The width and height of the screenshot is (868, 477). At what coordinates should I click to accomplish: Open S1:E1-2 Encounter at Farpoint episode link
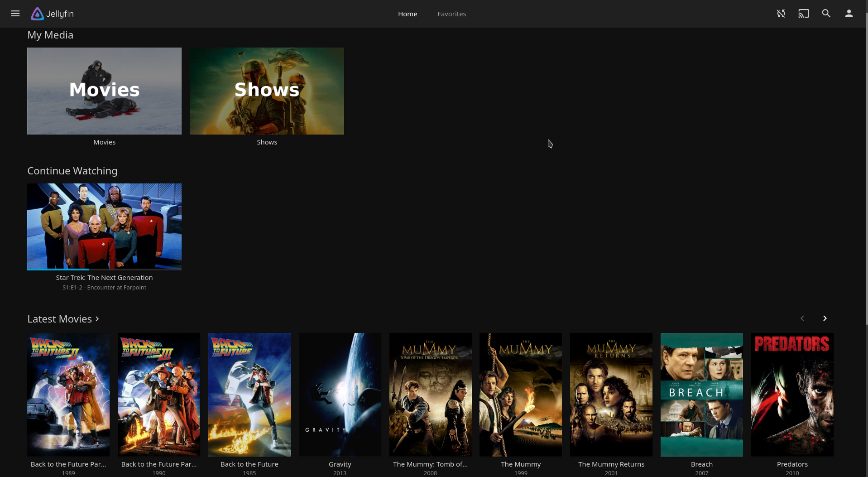tap(104, 288)
